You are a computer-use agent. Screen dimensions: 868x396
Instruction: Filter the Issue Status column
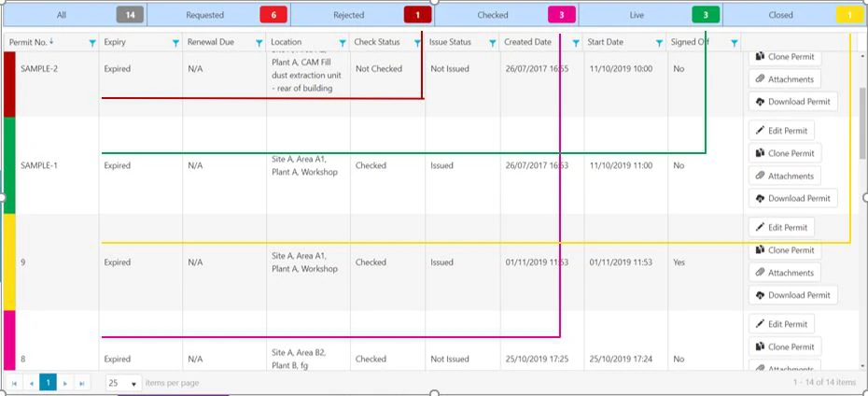tap(492, 43)
